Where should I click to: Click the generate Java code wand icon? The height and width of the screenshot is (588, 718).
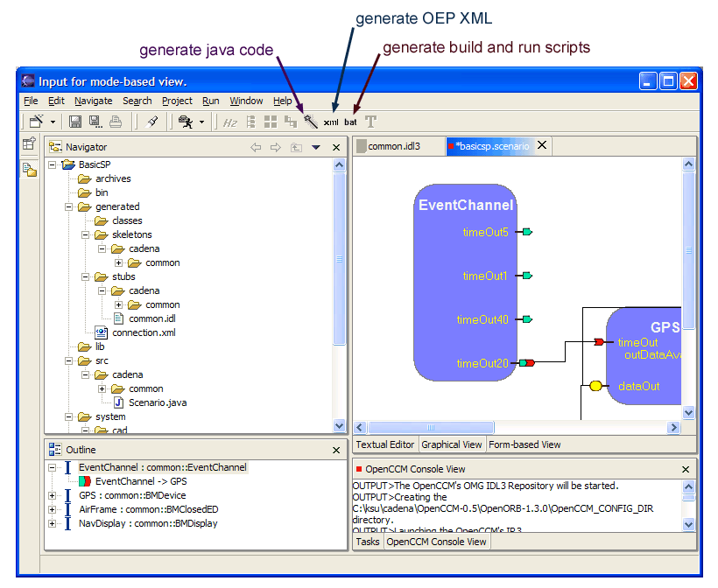tap(310, 122)
